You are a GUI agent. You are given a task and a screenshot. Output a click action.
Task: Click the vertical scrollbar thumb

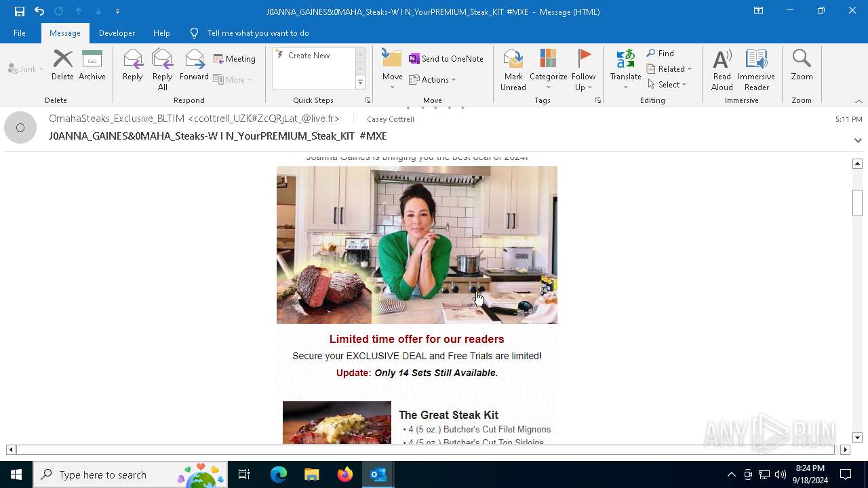coord(857,203)
